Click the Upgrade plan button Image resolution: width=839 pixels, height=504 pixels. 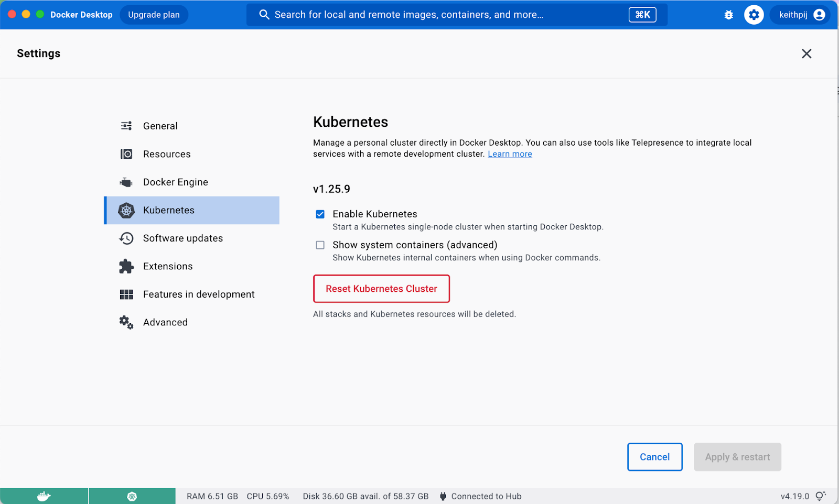[154, 15]
